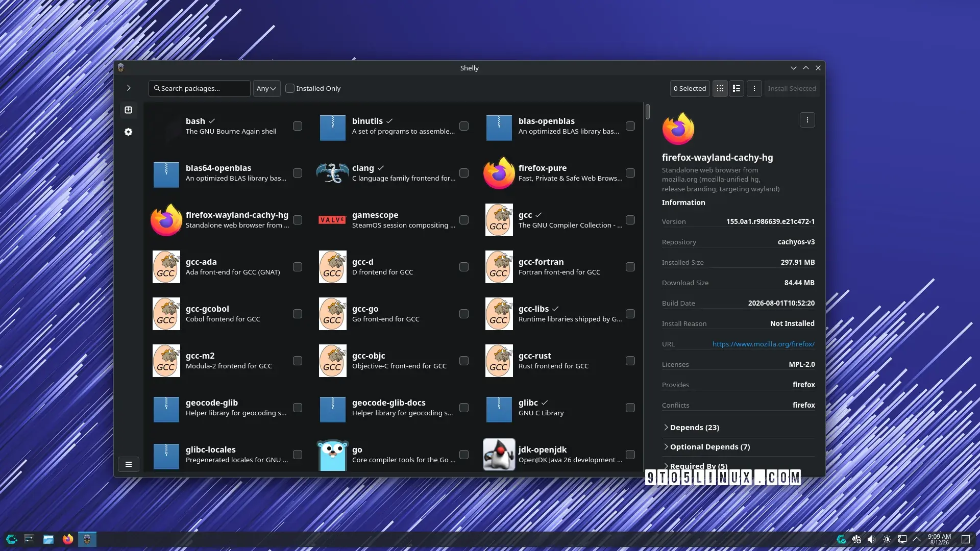This screenshot has width=980, height=551.
Task: Open the mozilla.org firefox URL link
Action: [x=764, y=344]
